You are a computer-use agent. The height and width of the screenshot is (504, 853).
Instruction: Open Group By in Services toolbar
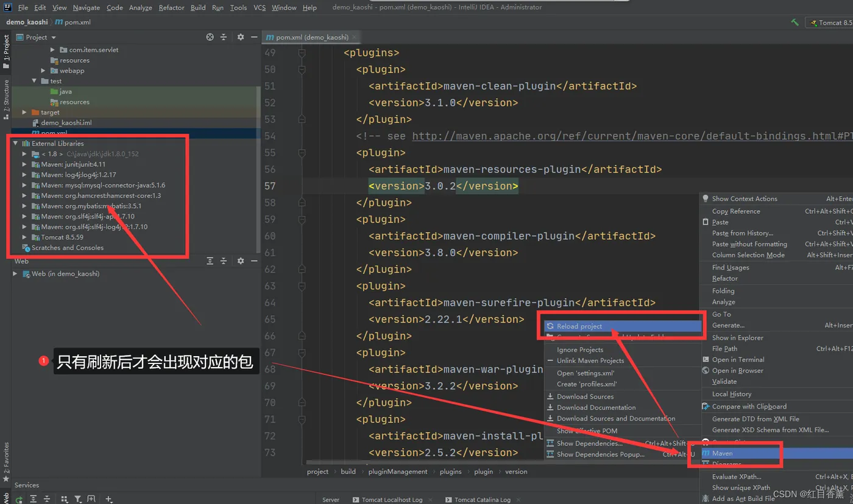(64, 499)
